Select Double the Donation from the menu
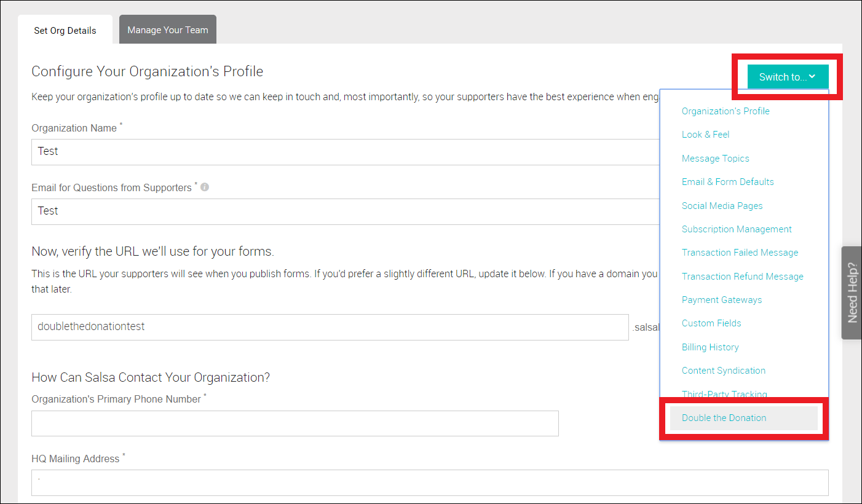Image resolution: width=862 pixels, height=504 pixels. point(724,417)
